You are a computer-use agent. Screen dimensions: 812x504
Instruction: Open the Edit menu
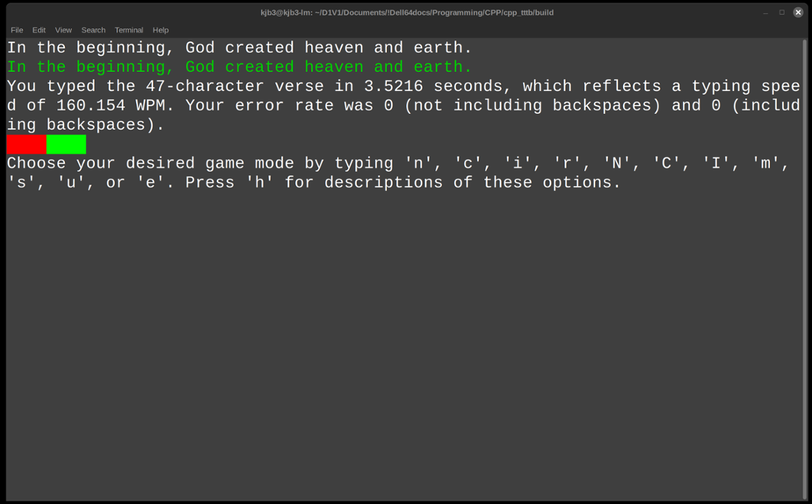39,30
